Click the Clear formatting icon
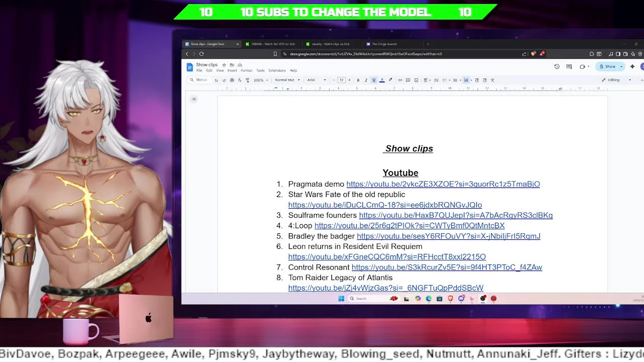 pos(493,80)
